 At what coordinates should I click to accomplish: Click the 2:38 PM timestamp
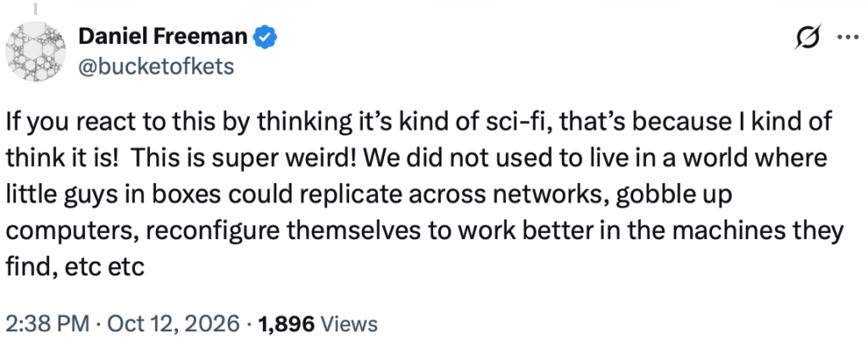47,324
